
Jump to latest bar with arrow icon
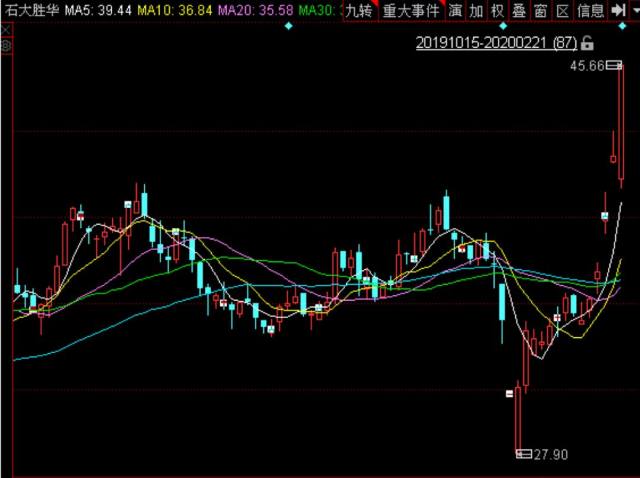click(618, 11)
